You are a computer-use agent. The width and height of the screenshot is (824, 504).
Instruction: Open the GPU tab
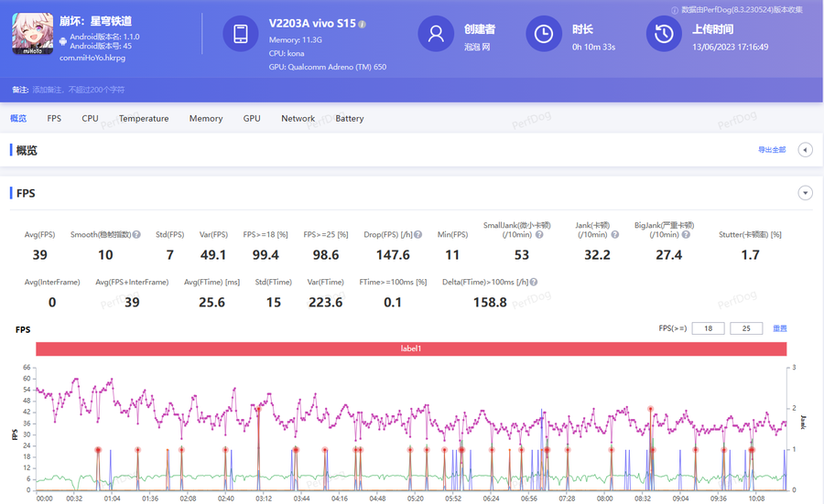252,118
